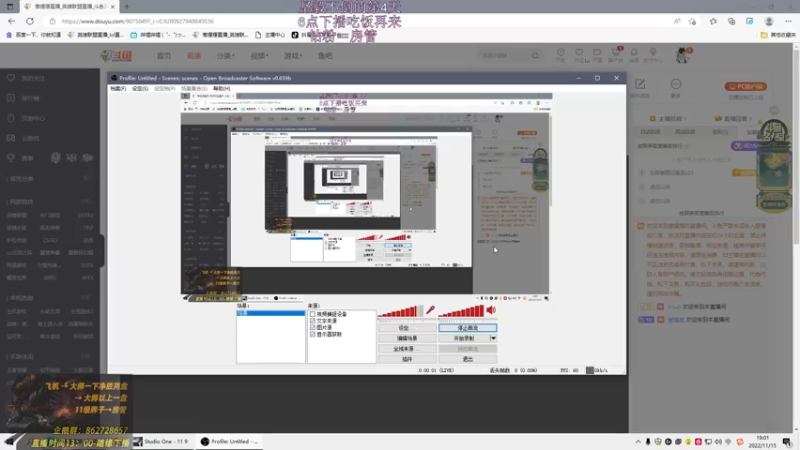Expand the 分类 dropdown in Douyu navigation
The width and height of the screenshot is (800, 450).
tap(225, 56)
